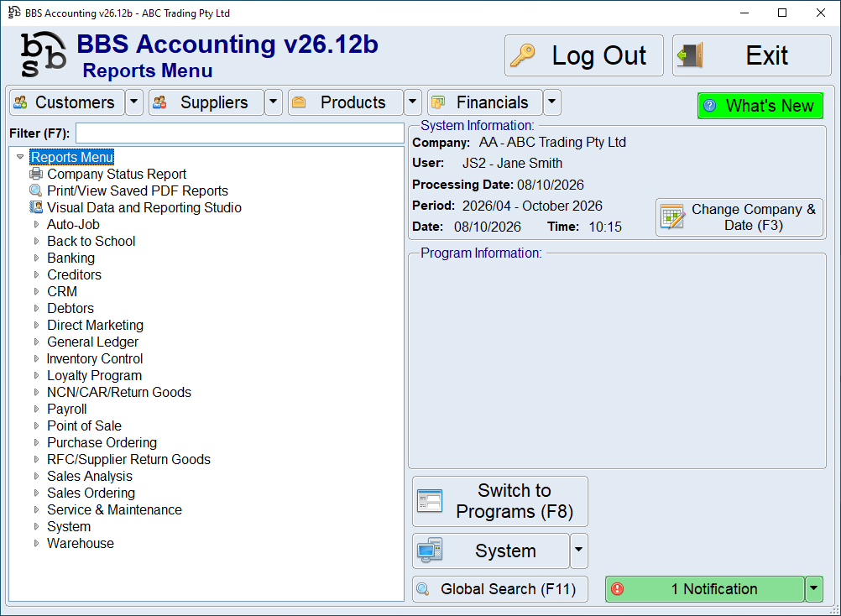Select Company Status Report in the tree
Viewport: 841px width, 616px height.
pyautogui.click(x=117, y=174)
